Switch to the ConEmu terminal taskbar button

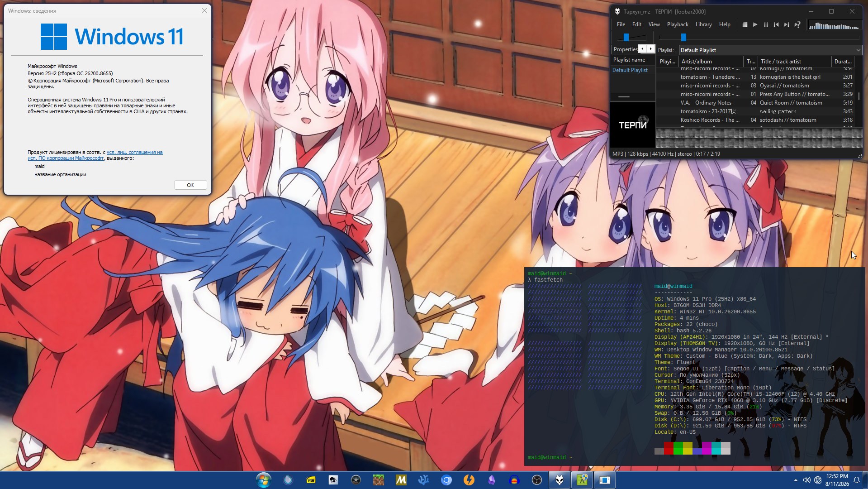click(x=582, y=480)
